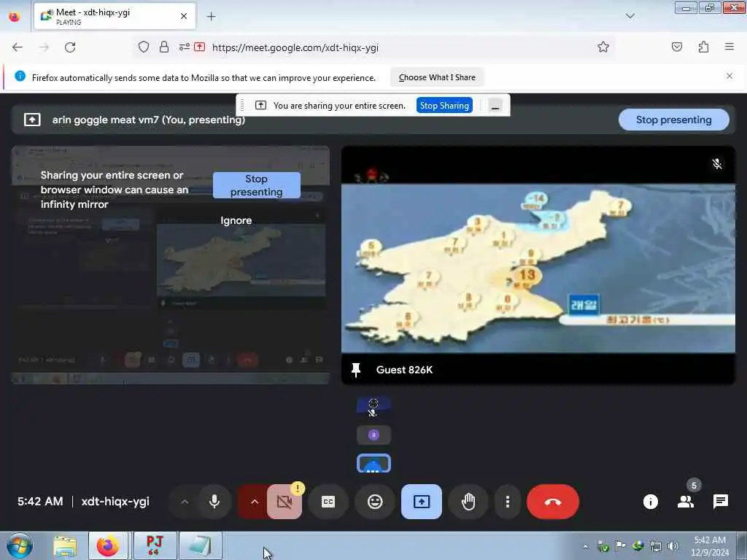Open the emoji reactions picker
The height and width of the screenshot is (560, 747).
pos(375,502)
